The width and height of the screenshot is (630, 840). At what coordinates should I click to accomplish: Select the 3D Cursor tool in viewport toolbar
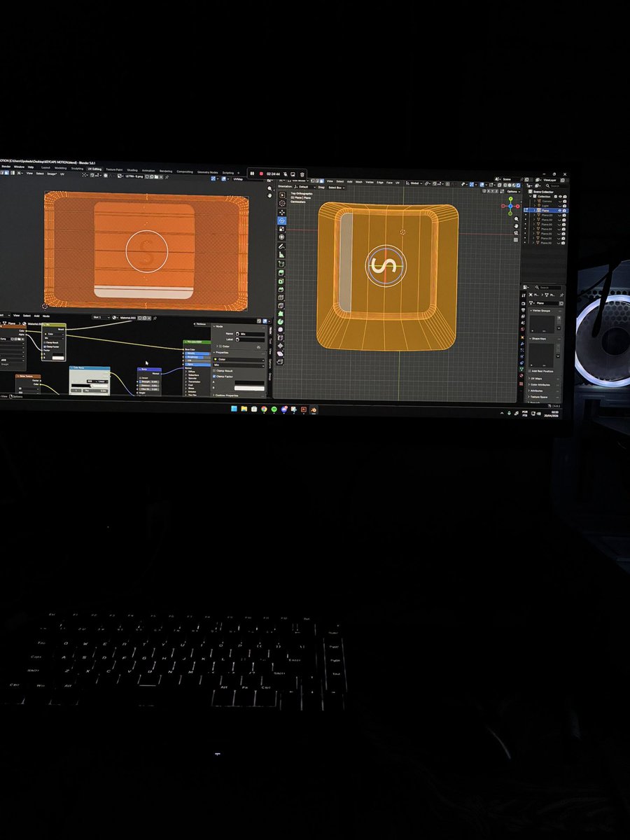[x=282, y=204]
